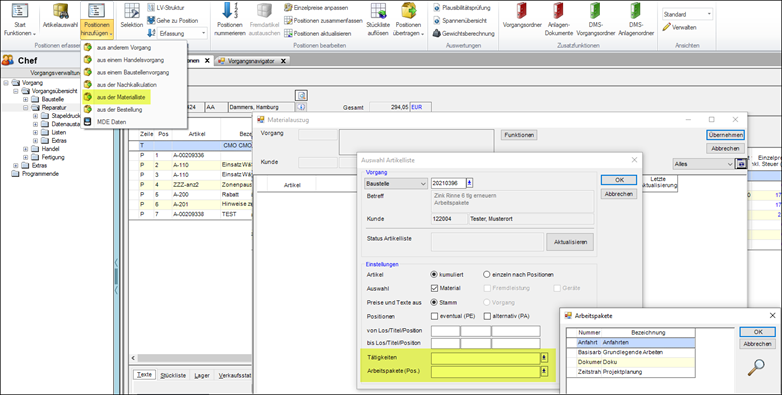Screen dimensions: 782x395
Task: Click Aktualisieren button
Action: (570, 242)
